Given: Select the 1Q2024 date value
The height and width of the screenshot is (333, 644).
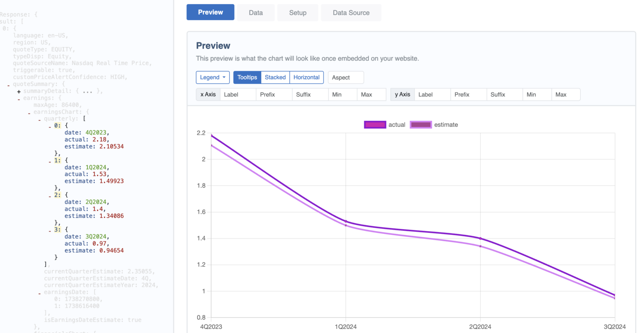Looking at the screenshot, I should click(x=96, y=167).
